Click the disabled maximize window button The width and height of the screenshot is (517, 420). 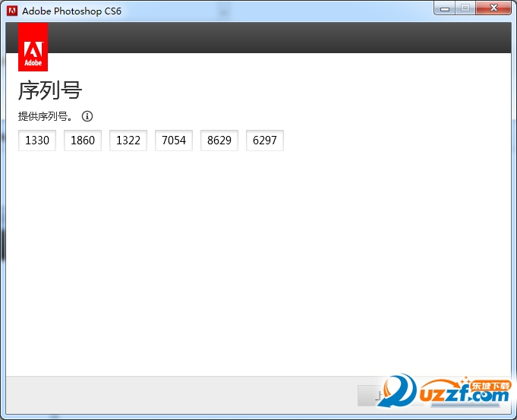tap(465, 8)
